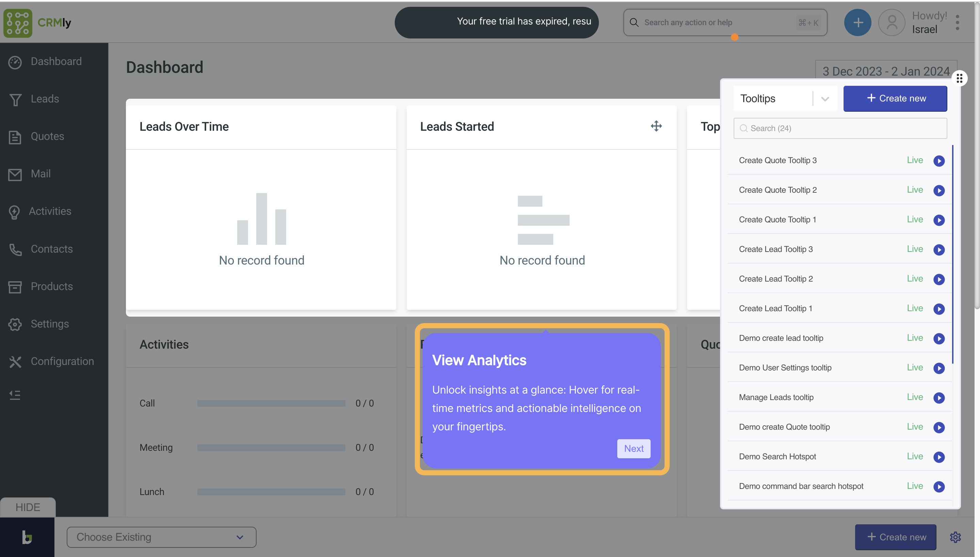Click the Search (24) tooltips field
The width and height of the screenshot is (980, 557).
[x=840, y=128]
